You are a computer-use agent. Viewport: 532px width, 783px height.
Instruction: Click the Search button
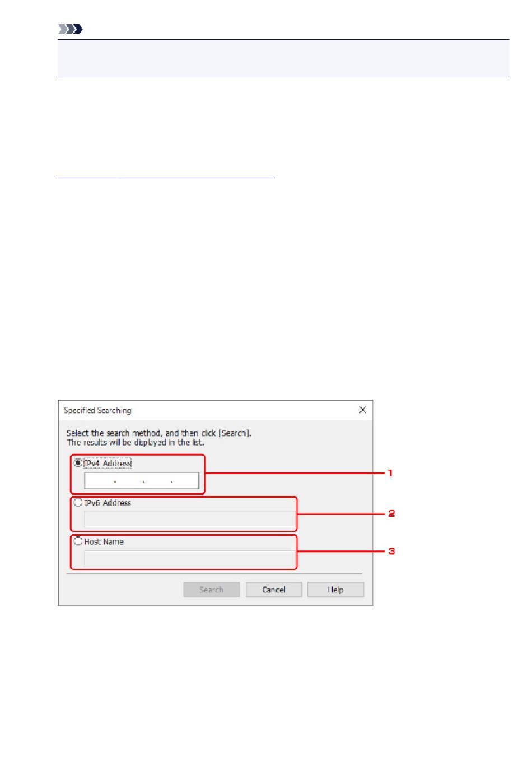(211, 590)
